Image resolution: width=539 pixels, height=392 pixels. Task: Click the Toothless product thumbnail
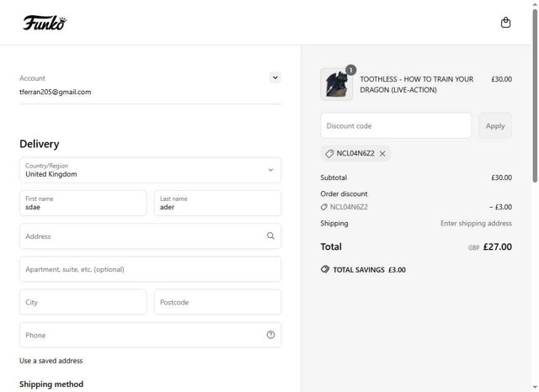click(x=336, y=85)
